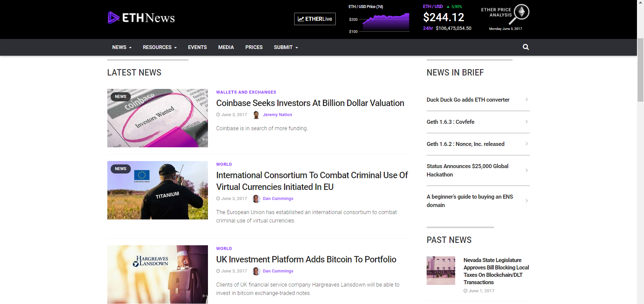Click the ETH / USD price label

tap(433, 7)
